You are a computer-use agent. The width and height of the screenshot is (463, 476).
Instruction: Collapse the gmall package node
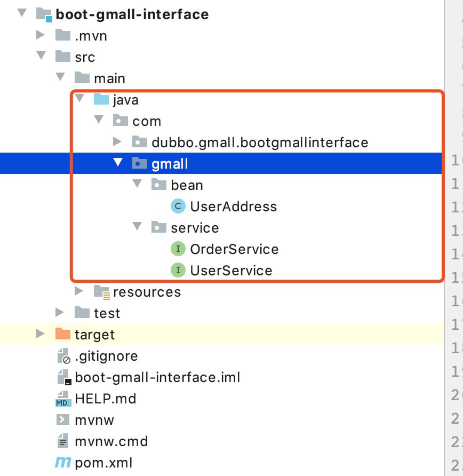pyautogui.click(x=118, y=163)
